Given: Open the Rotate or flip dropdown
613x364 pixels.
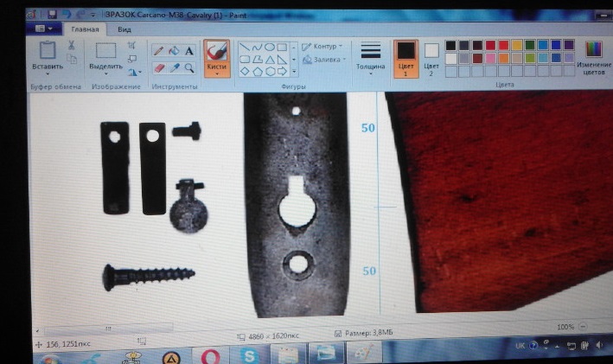Looking at the screenshot, I should pos(135,73).
